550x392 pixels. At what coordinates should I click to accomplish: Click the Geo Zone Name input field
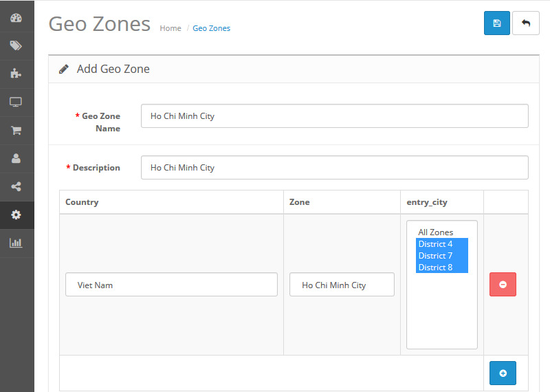[x=334, y=116]
